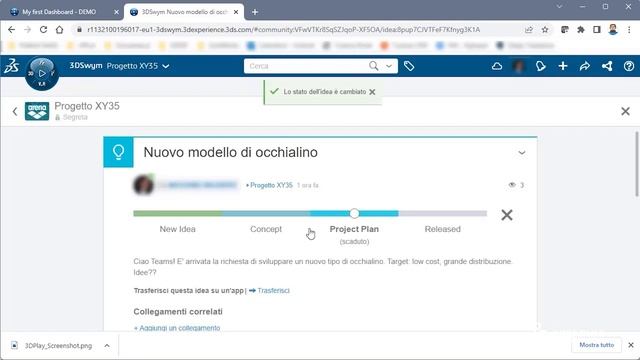Select the 3DSwym Nuovo modello tab
Viewport: 640px width, 360px height.
tap(185, 12)
